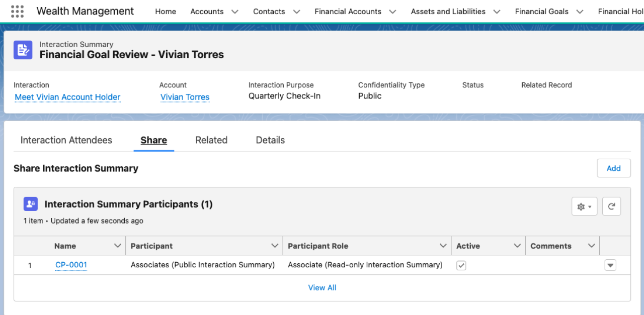Open the CP-0001 participant record

(71, 265)
